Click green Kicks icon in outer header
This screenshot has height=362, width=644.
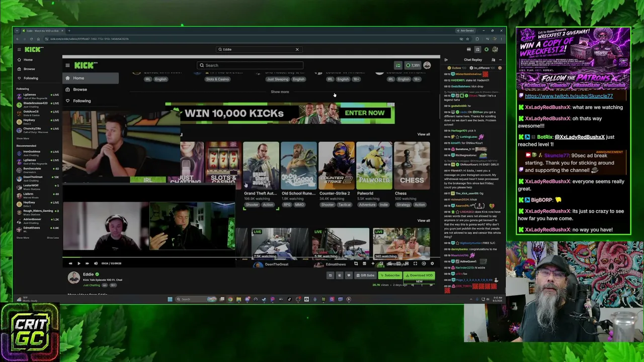tap(487, 49)
